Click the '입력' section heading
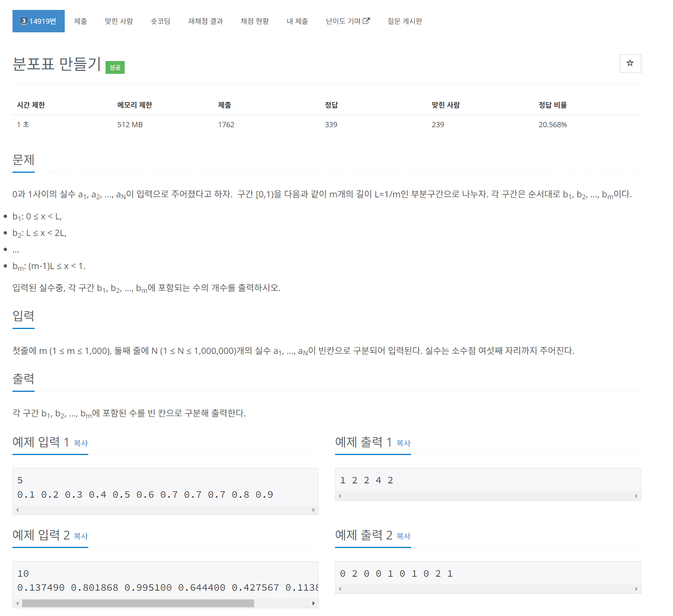This screenshot has height=616, width=673. [x=24, y=316]
